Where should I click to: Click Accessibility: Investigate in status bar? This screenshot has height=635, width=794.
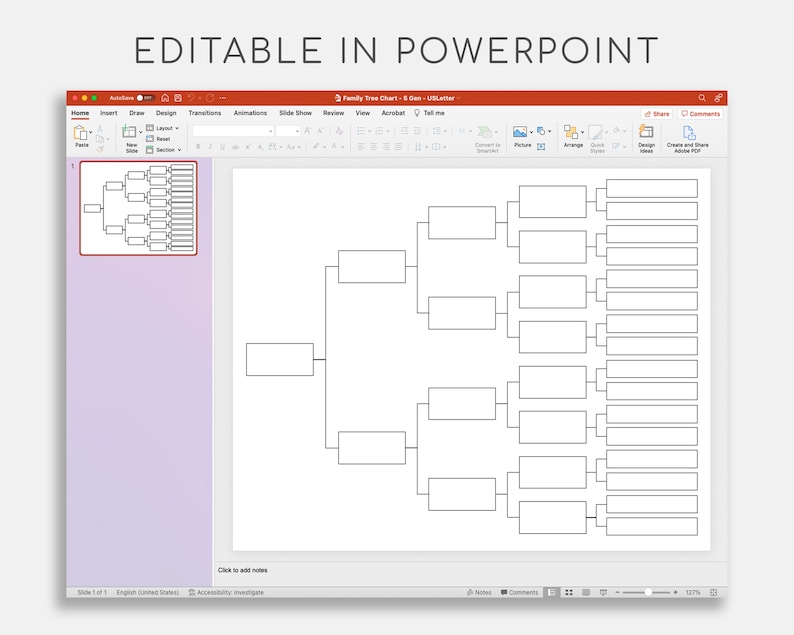tap(226, 592)
